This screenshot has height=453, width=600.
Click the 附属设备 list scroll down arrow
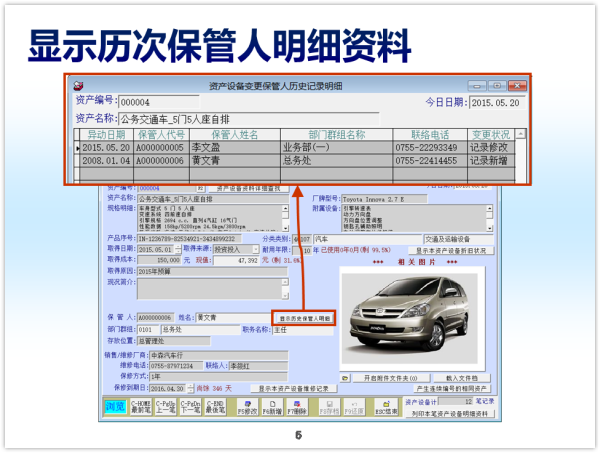489,228
